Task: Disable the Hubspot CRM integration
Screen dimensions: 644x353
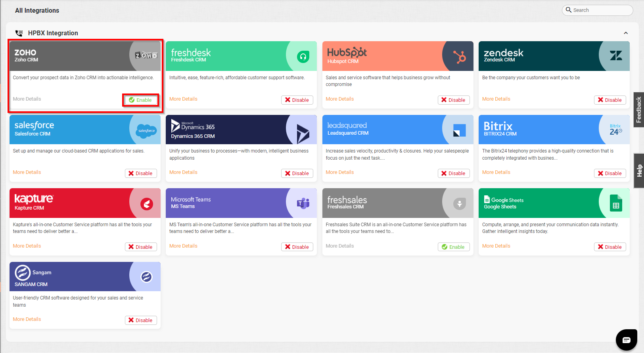Action: click(x=454, y=100)
